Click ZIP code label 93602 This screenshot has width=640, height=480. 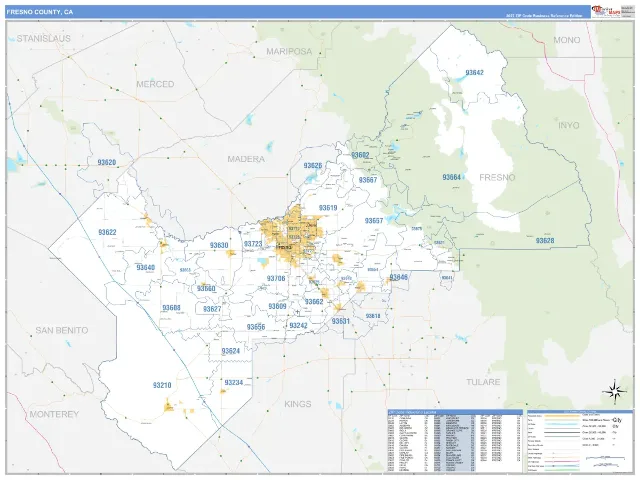click(x=360, y=155)
